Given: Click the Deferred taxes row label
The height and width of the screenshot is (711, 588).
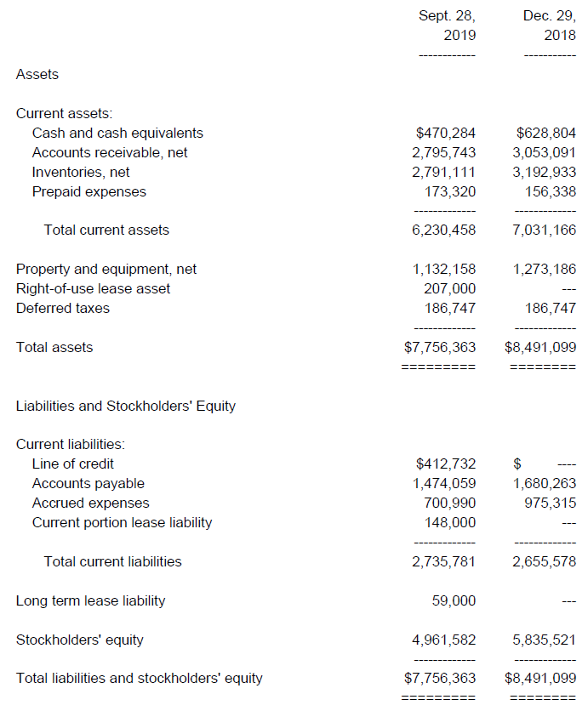Looking at the screenshot, I should point(63,308).
